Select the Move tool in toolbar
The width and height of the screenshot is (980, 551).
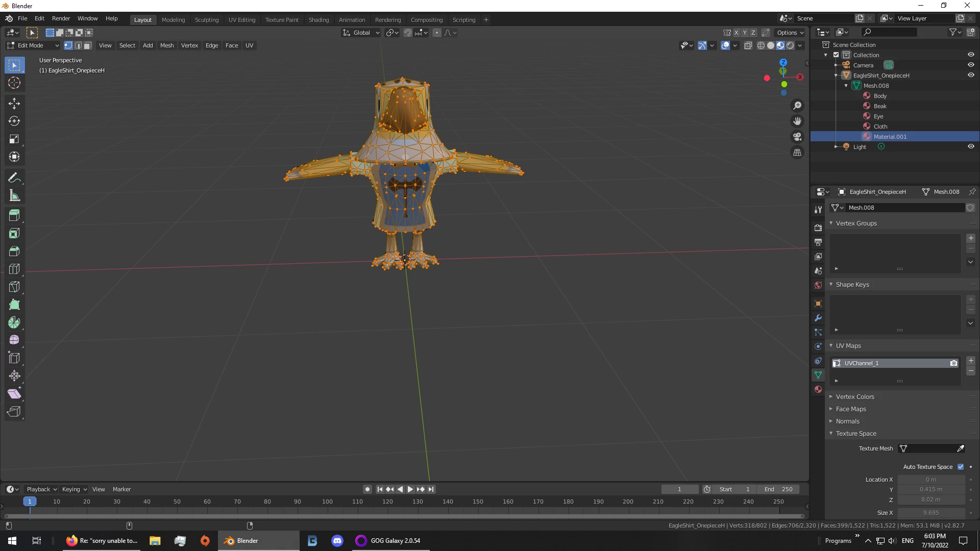14,104
